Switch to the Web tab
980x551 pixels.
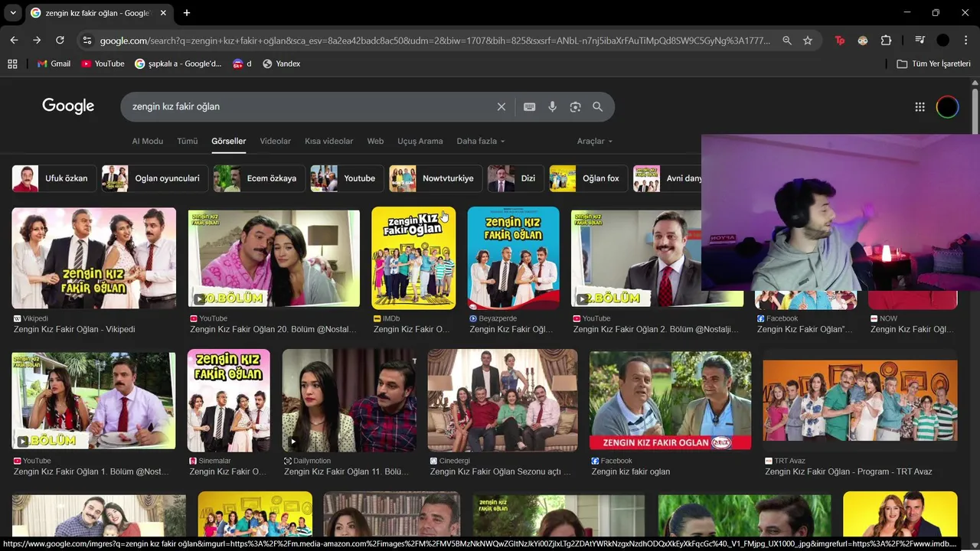375,141
